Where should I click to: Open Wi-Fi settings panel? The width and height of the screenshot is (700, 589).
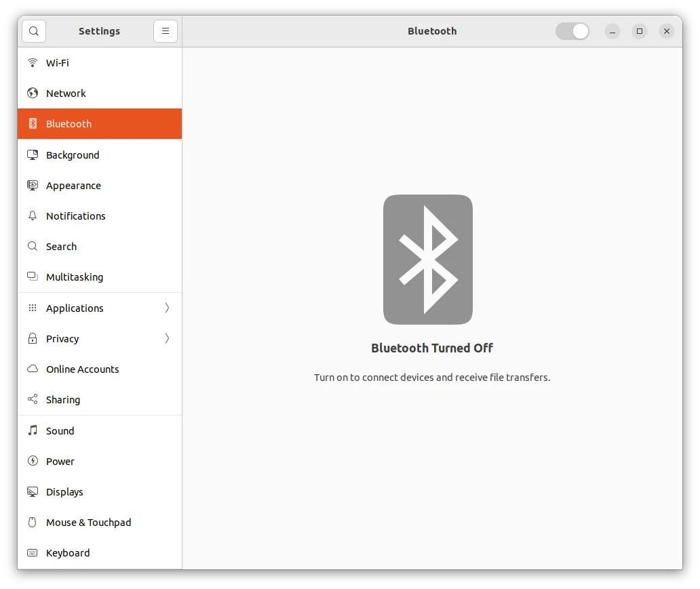[100, 62]
